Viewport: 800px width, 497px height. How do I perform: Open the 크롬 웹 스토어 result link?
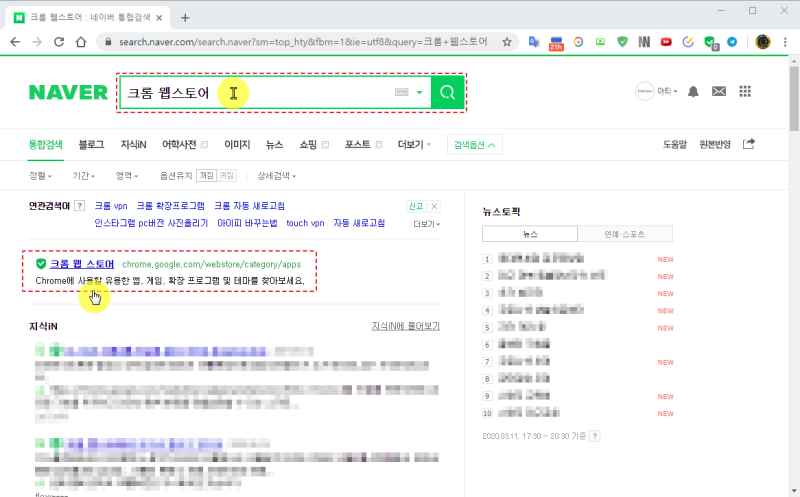(82, 264)
